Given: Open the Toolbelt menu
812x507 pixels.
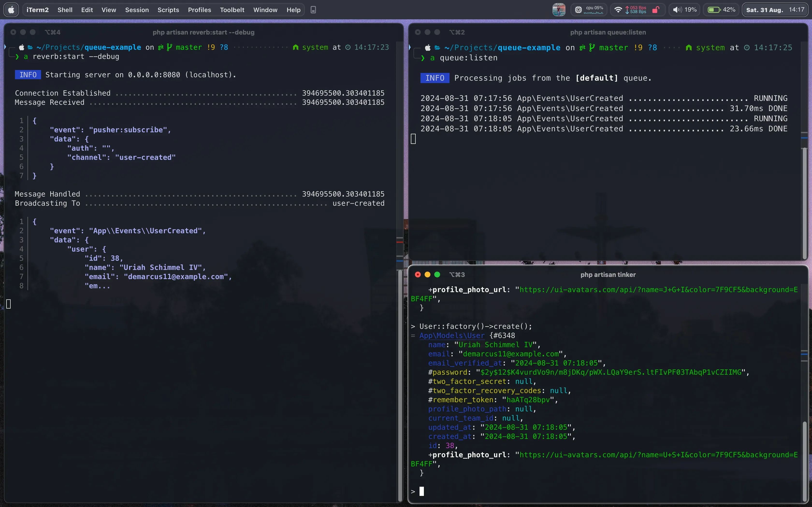Looking at the screenshot, I should [x=232, y=10].
